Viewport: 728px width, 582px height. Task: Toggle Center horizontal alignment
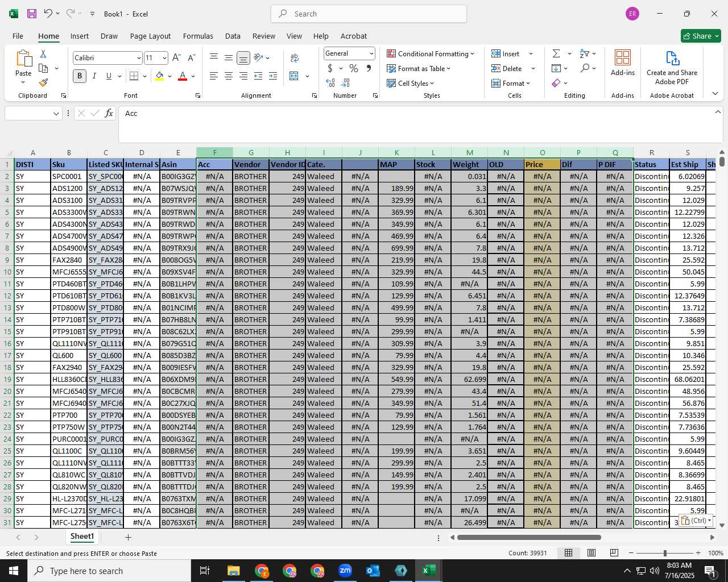[x=228, y=76]
